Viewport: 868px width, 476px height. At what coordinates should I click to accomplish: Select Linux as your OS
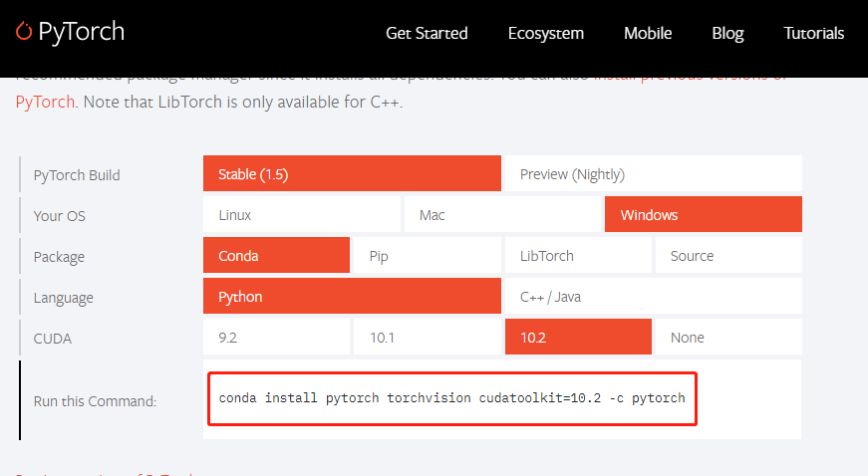302,214
